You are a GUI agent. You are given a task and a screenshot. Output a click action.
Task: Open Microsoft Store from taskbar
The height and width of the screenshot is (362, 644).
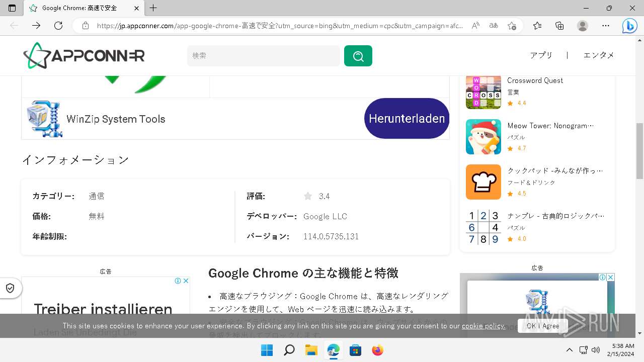click(x=355, y=350)
